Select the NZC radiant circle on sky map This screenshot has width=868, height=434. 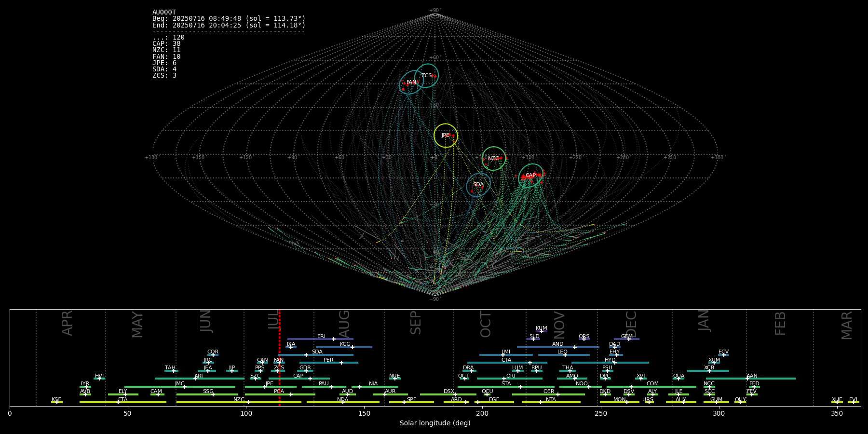pyautogui.click(x=493, y=159)
